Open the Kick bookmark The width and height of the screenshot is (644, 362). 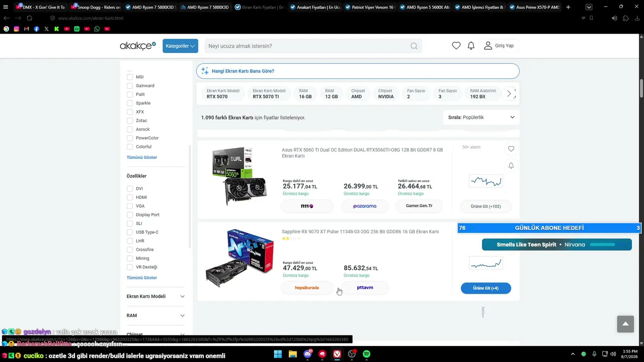[x=56, y=29]
